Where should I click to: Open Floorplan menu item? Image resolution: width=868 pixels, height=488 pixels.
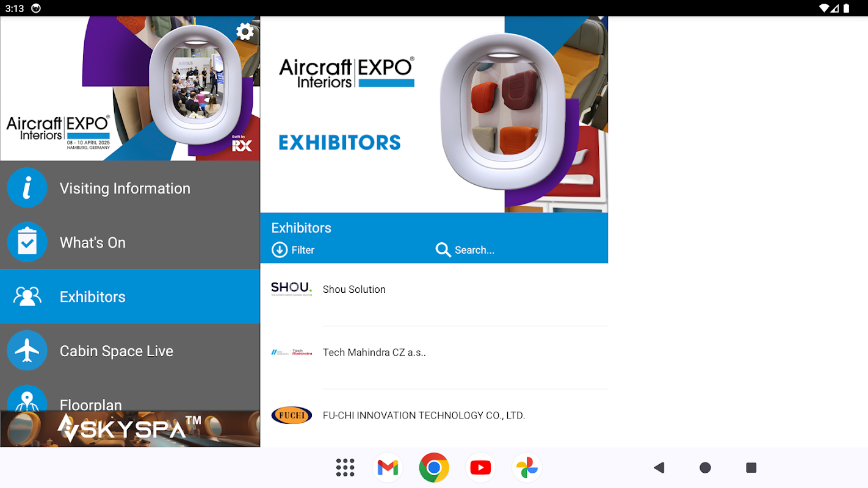pyautogui.click(x=130, y=395)
